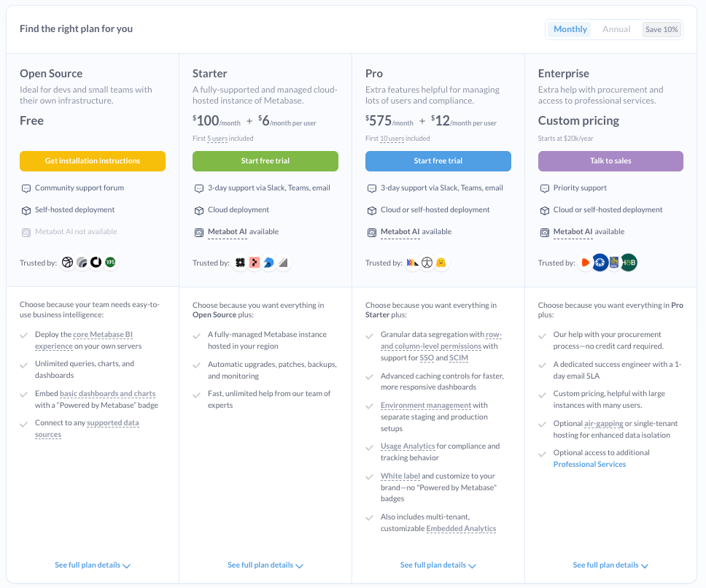Click the Metabot AI icon under Starter

point(199,232)
